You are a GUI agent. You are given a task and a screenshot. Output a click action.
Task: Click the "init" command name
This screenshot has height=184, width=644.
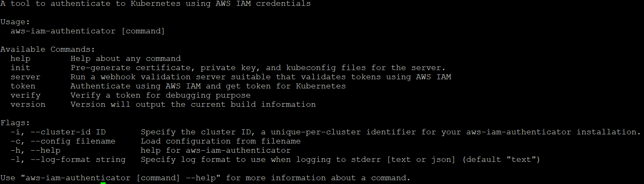pyautogui.click(x=20, y=68)
